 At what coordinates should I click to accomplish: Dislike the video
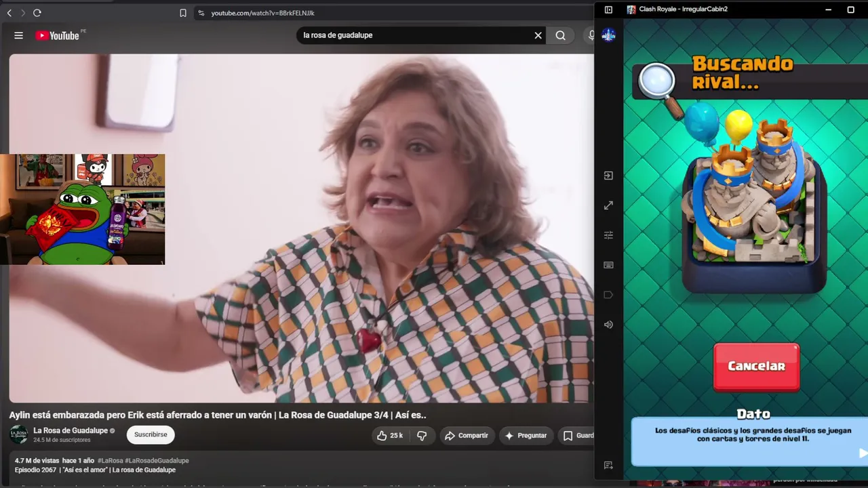coord(422,436)
